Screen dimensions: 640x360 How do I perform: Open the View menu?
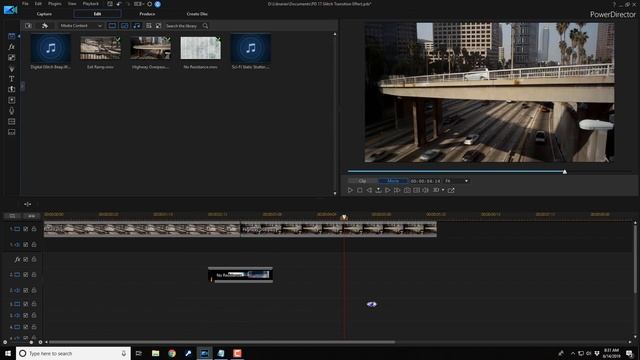pos(72,4)
